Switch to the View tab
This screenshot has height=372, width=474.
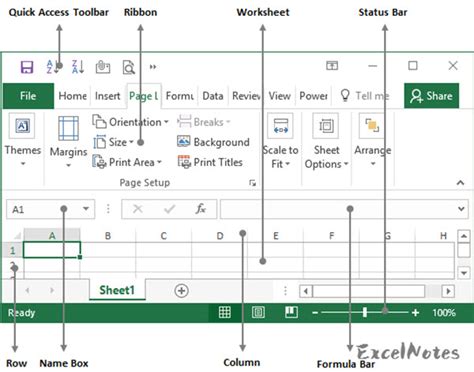click(x=280, y=96)
